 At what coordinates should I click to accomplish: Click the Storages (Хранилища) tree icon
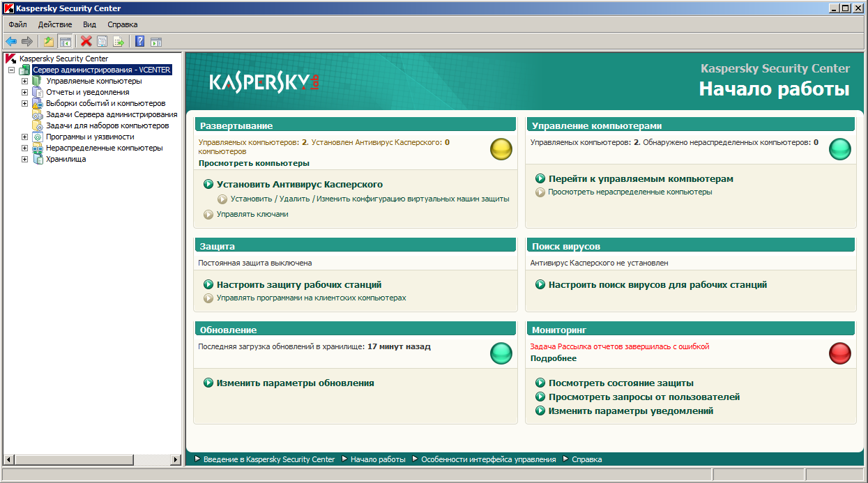pos(37,159)
